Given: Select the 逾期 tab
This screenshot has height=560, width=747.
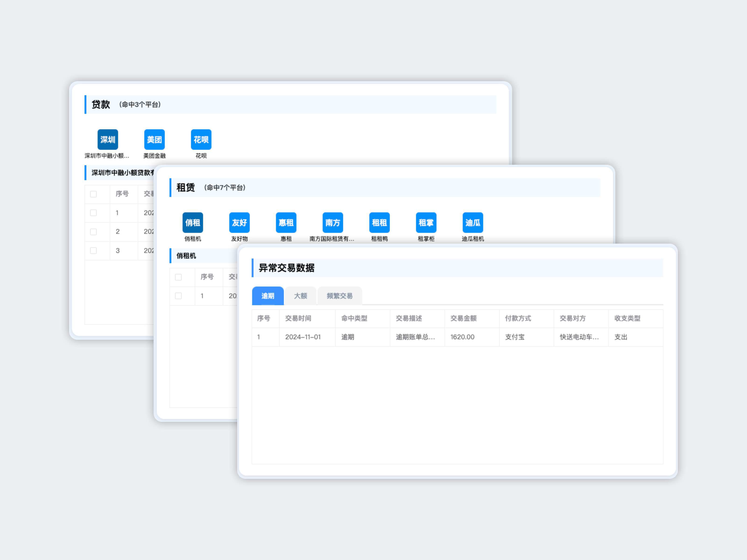Looking at the screenshot, I should tap(268, 296).
